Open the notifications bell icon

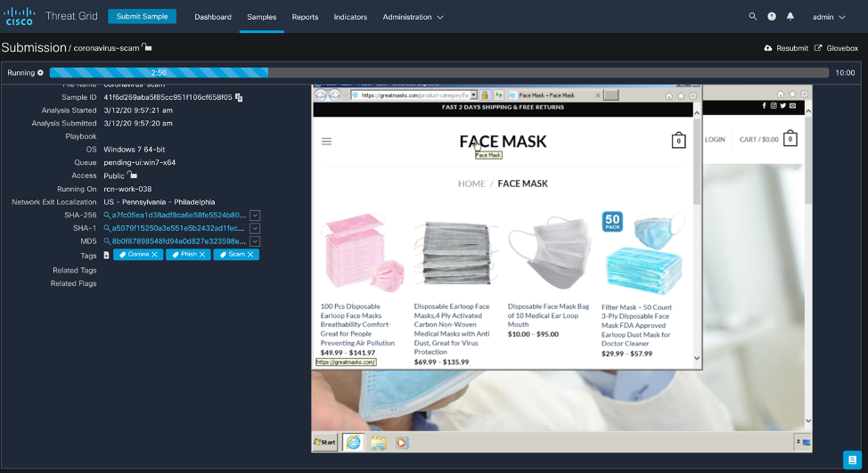point(790,17)
